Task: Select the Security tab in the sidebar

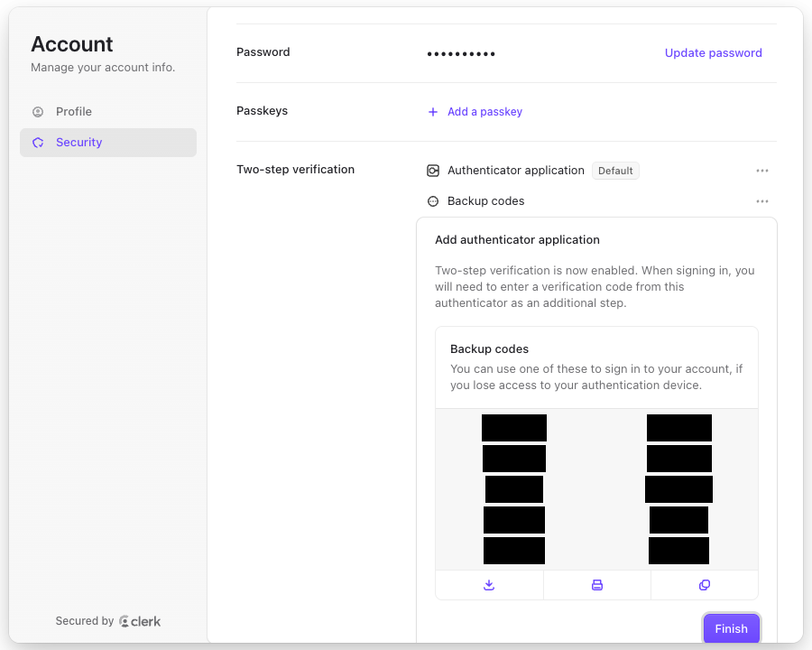Action: 107,142
